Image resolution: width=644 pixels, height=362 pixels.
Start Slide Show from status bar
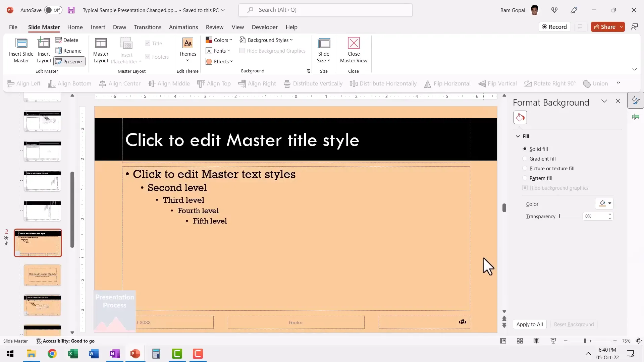click(x=553, y=341)
